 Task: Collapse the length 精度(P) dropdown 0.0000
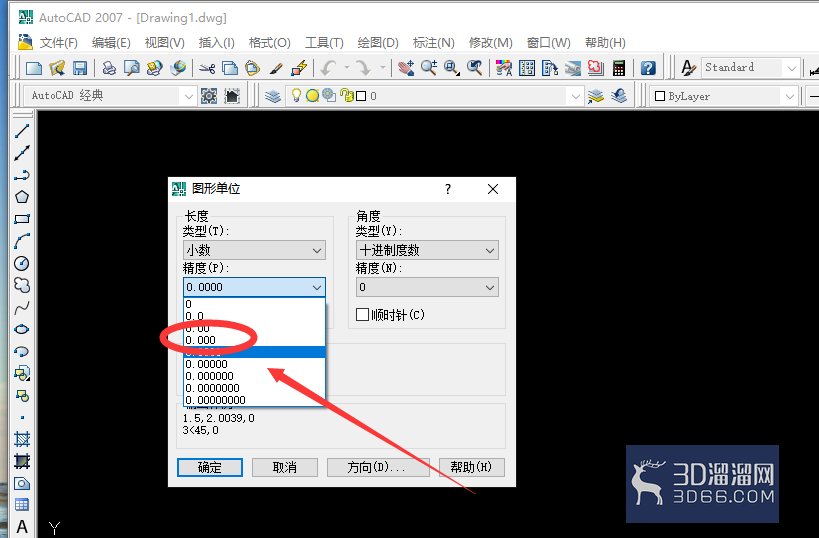(254, 287)
